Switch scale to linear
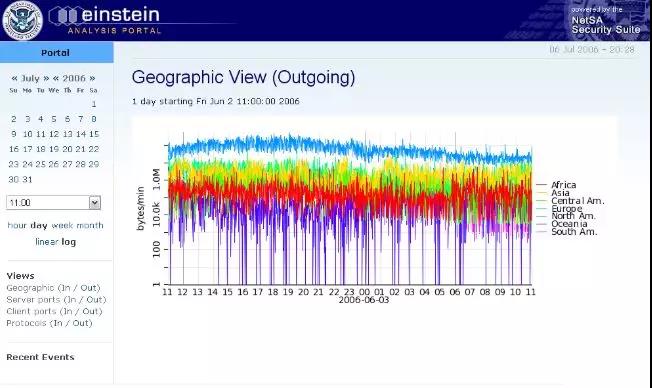Viewport: 652px width, 388px height. pos(47,242)
